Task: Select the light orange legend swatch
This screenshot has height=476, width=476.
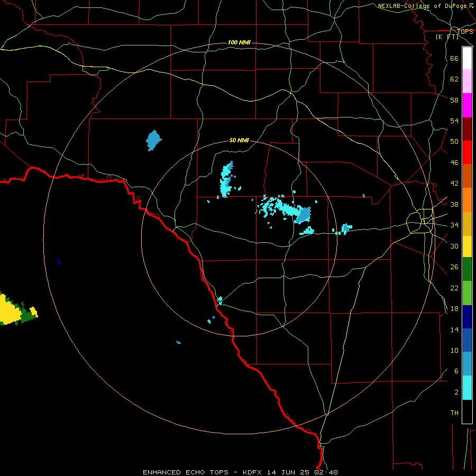Action: (467, 200)
